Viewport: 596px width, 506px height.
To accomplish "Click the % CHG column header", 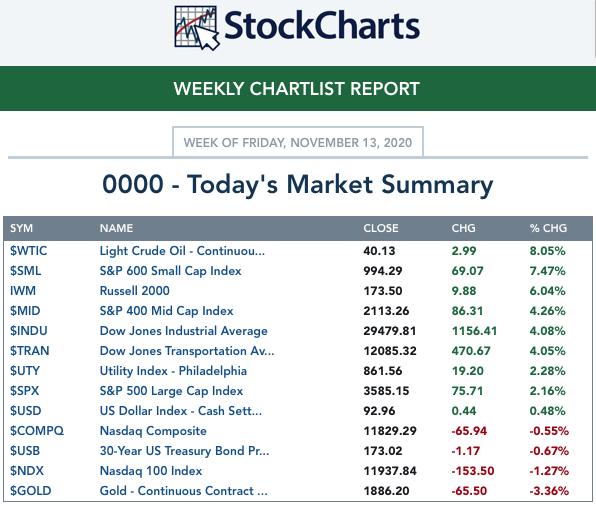I will pos(548,228).
